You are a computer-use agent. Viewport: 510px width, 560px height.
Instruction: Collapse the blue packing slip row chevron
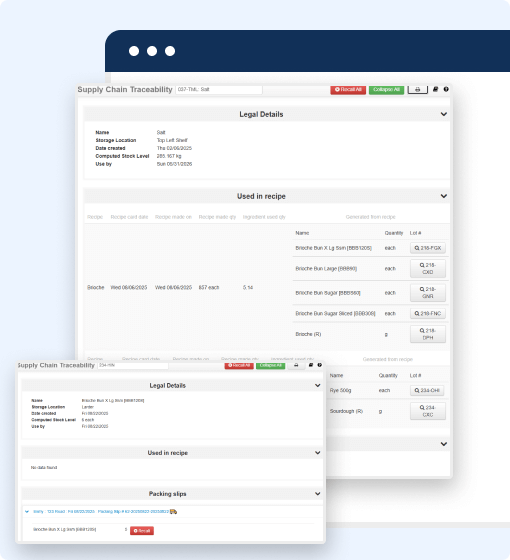click(x=27, y=511)
